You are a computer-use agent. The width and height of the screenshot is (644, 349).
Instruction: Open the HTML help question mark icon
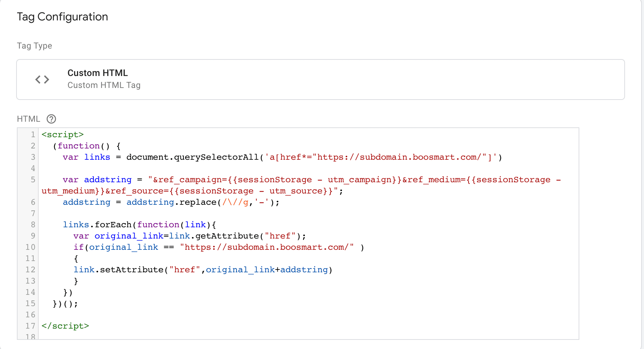tap(51, 119)
